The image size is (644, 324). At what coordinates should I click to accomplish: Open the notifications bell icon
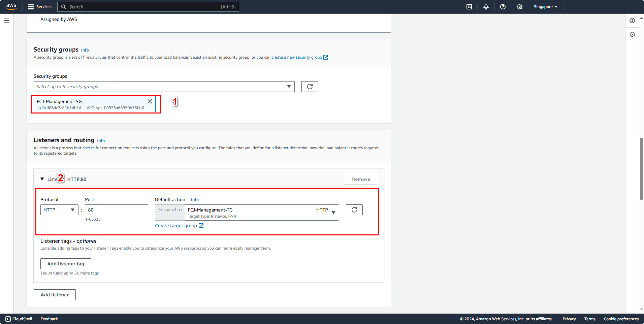(486, 7)
